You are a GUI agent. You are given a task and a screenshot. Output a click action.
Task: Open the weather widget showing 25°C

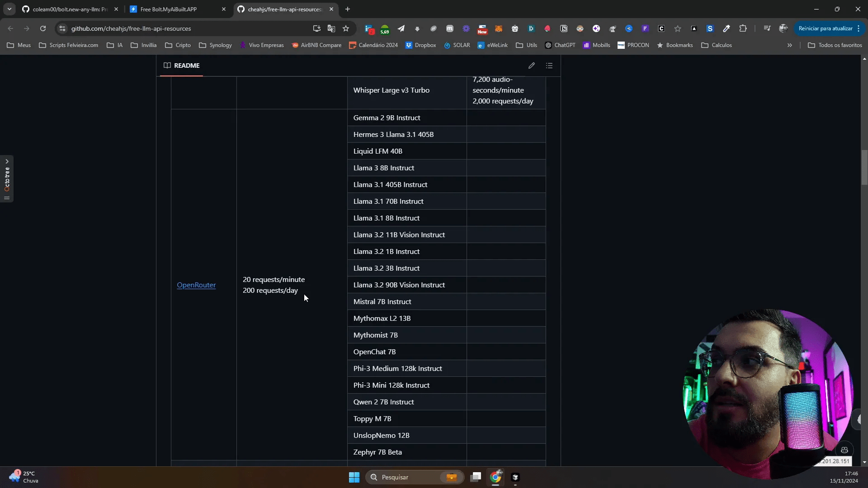[24, 477]
